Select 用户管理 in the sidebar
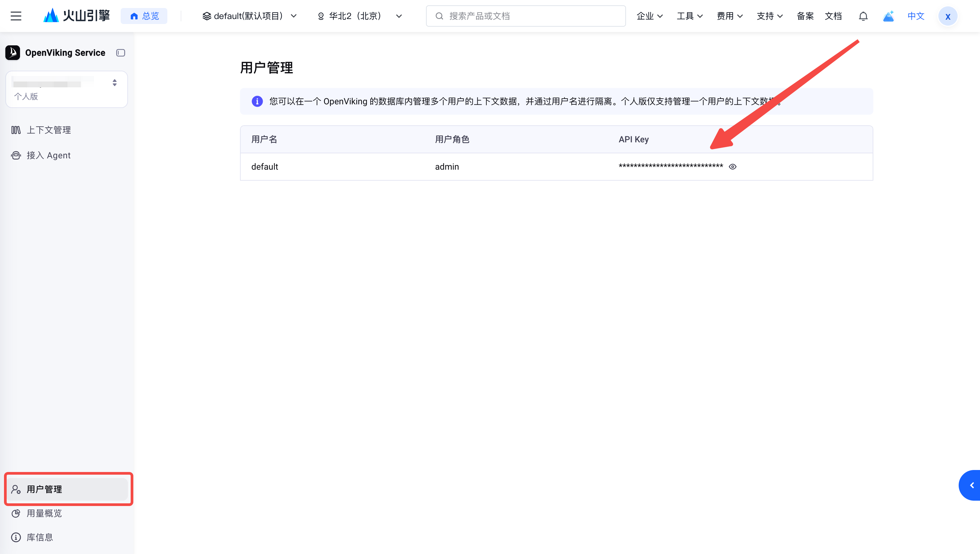This screenshot has height=554, width=980. pyautogui.click(x=68, y=489)
